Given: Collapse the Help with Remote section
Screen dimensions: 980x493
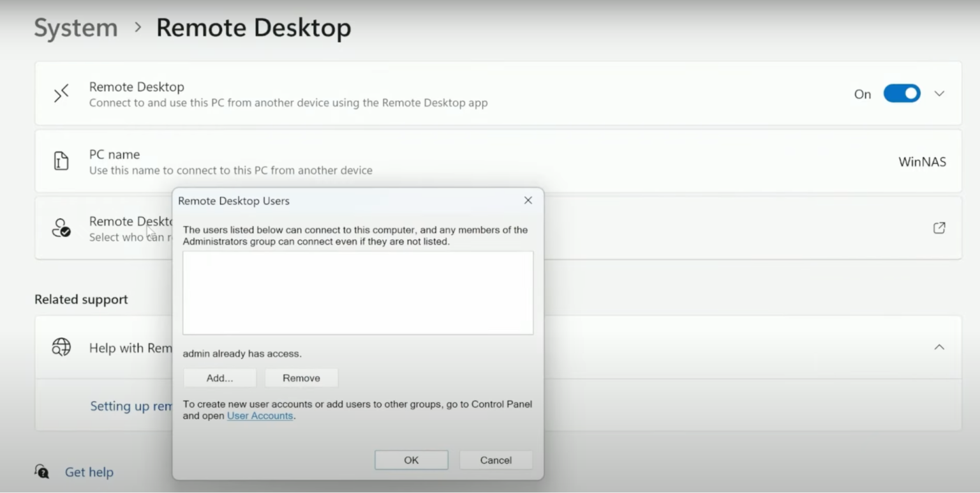Looking at the screenshot, I should tap(939, 347).
